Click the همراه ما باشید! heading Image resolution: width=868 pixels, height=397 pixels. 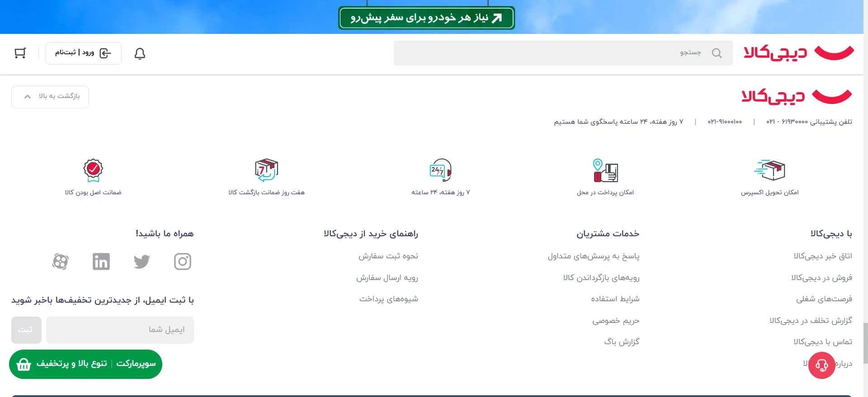[165, 234]
